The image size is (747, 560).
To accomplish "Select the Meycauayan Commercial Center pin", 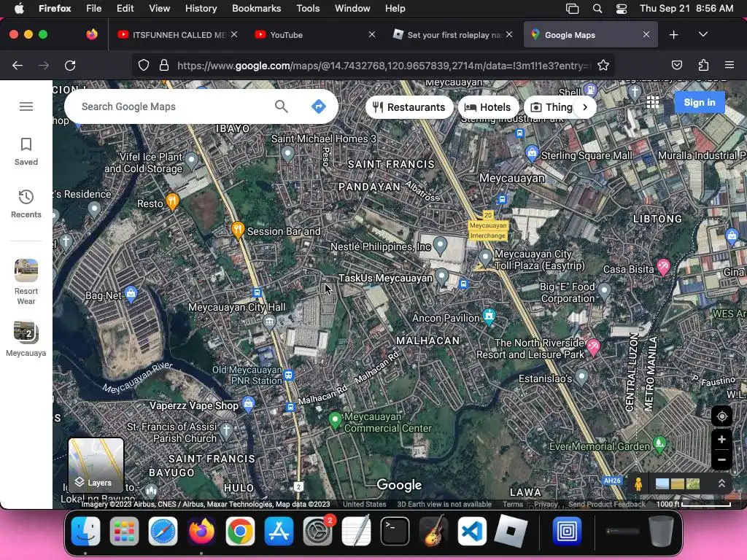I will click(x=335, y=421).
